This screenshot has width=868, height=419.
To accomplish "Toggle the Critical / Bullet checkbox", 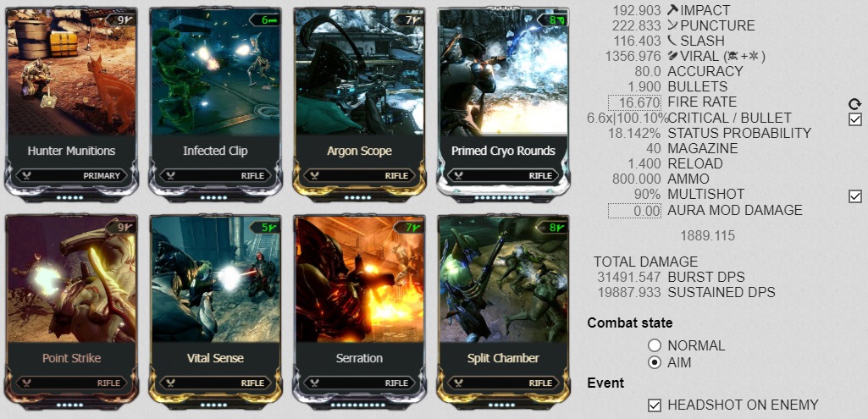I will [854, 119].
